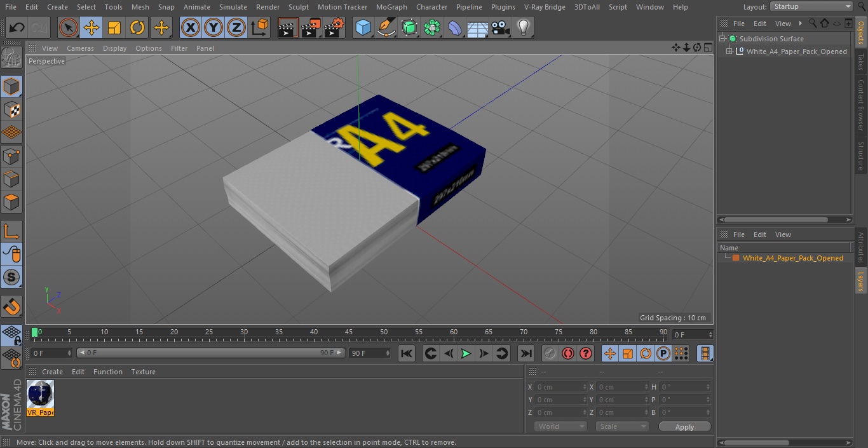
Task: Add a Bend deformer
Action: point(455,27)
